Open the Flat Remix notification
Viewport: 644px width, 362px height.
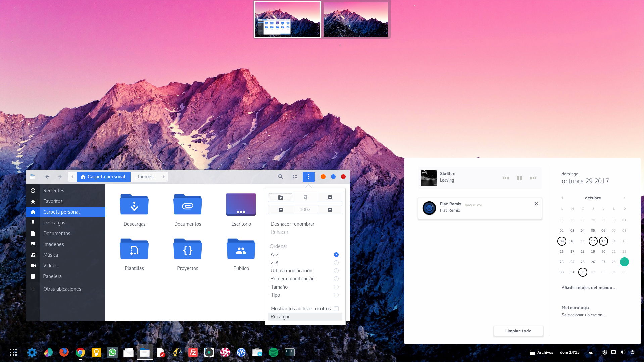(x=480, y=208)
